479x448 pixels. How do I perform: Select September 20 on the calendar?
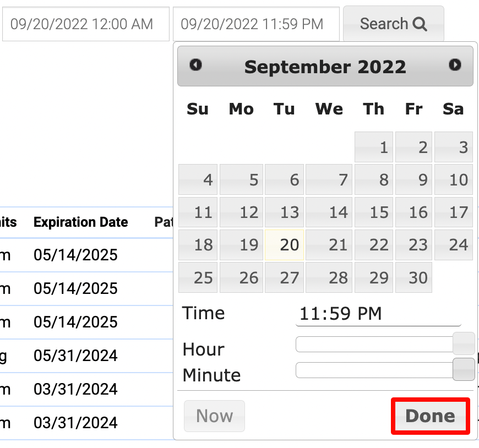[285, 245]
